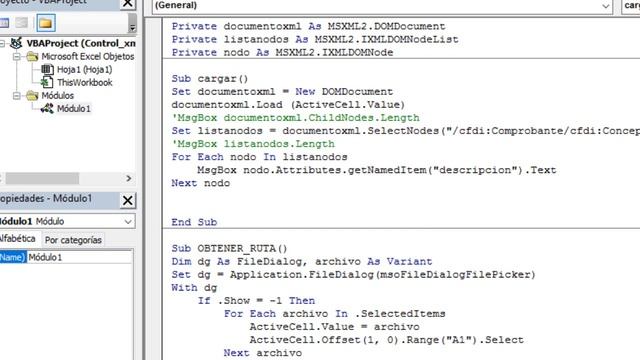This screenshot has height=360, width=640.
Task: Click the View Object toolbar icon
Action: tap(21, 23)
